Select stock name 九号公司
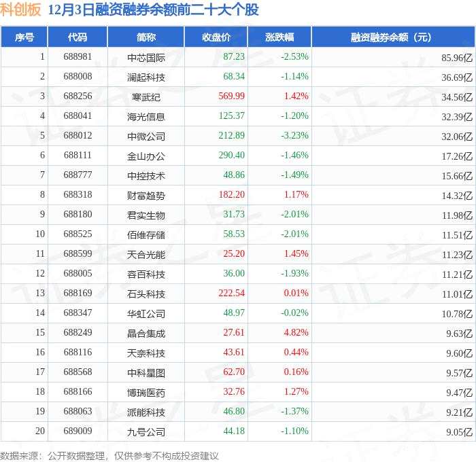The image size is (476, 462). pos(146,432)
